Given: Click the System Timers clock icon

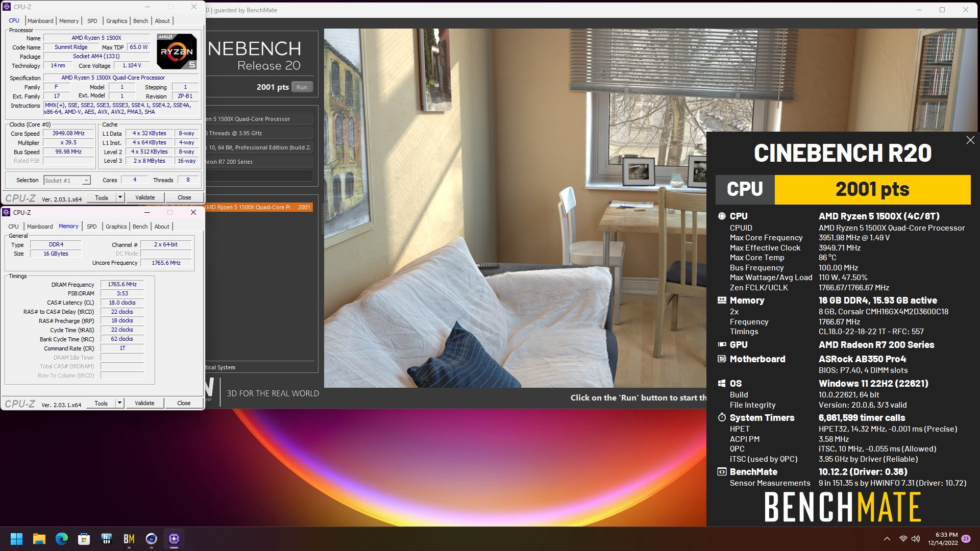Looking at the screenshot, I should pos(722,418).
